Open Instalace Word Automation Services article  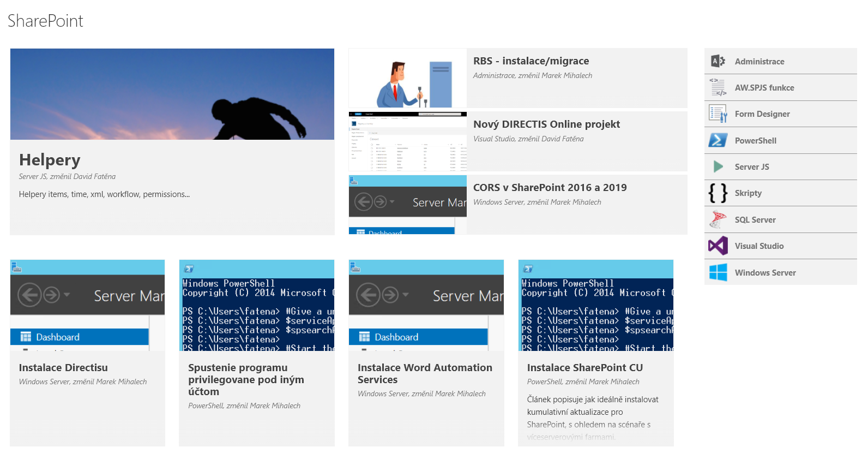coord(425,374)
